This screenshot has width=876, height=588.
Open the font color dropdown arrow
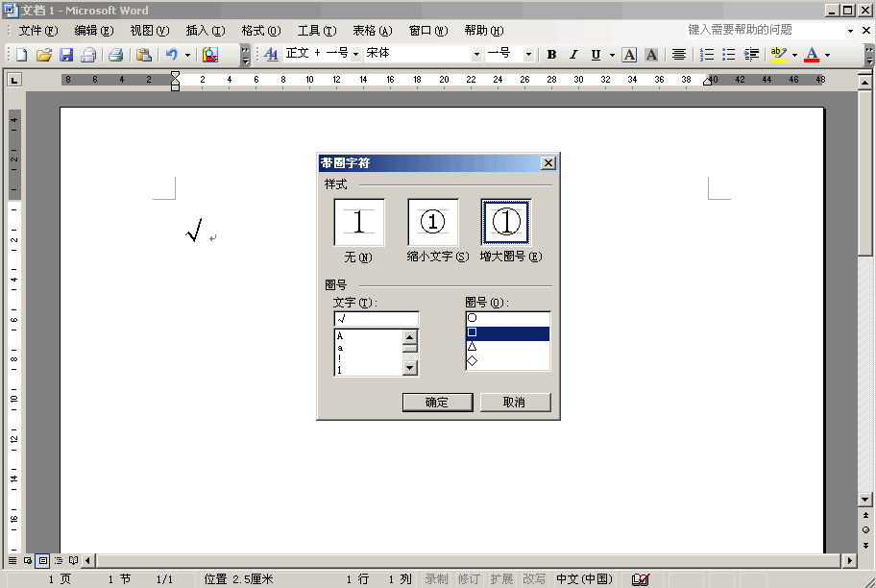[827, 55]
